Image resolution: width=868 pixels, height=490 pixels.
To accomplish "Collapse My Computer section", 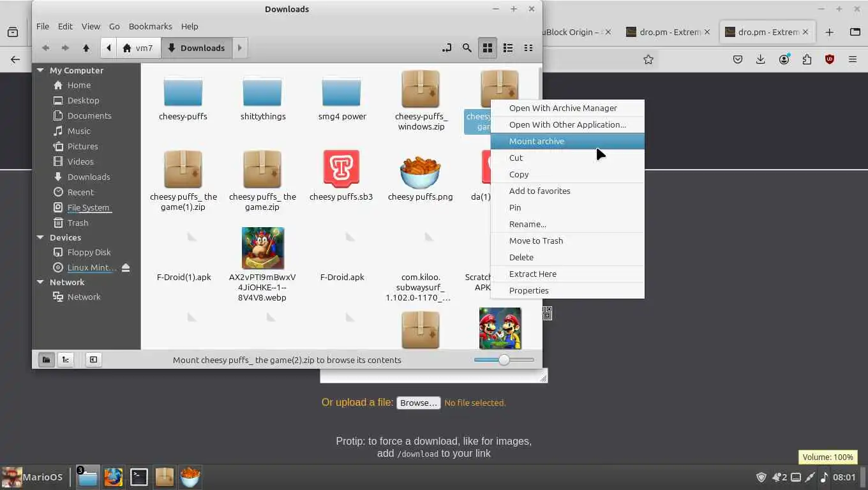I will (x=40, y=70).
